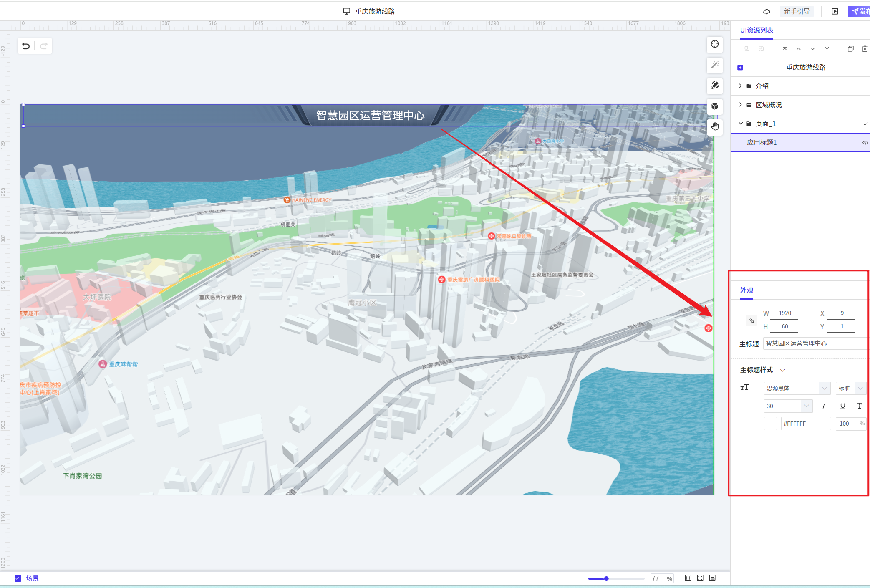Duplicate the selected layer
Screen dimensions: 870x588
pos(850,49)
